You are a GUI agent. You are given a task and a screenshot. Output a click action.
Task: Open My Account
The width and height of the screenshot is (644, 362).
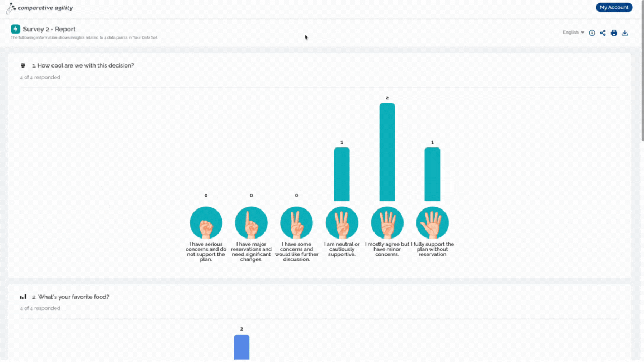tap(614, 7)
